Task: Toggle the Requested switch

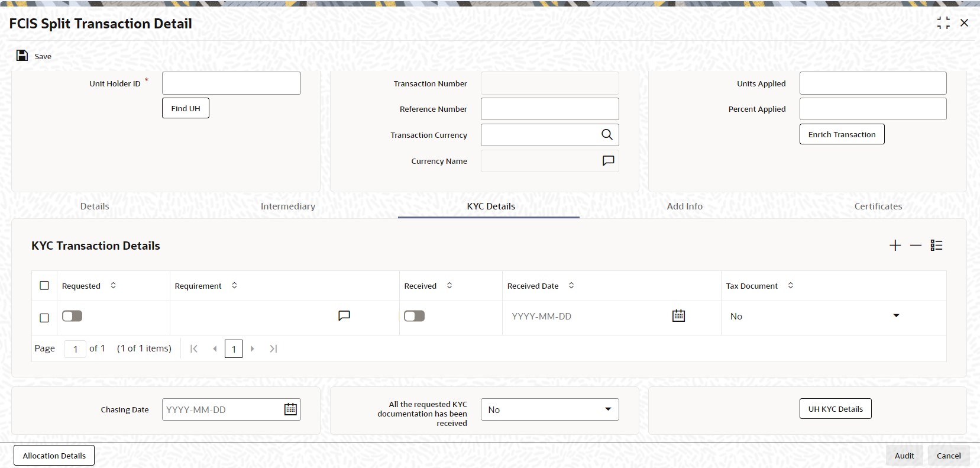Action: [72, 316]
